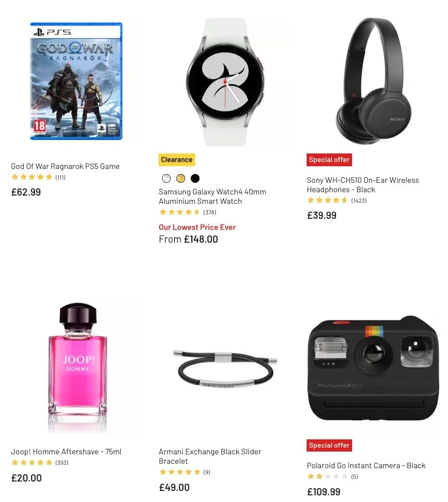
Task: View the star rating for Sony headphones
Action: pyautogui.click(x=328, y=201)
